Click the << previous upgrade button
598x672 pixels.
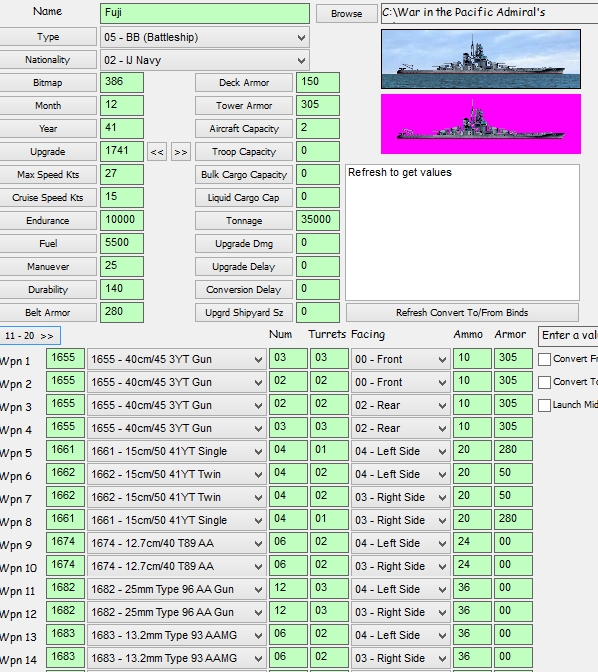[157, 152]
